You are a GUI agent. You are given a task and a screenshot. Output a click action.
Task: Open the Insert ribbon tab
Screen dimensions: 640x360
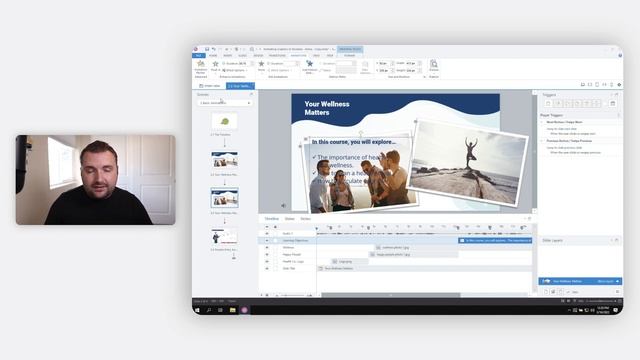(x=228, y=56)
